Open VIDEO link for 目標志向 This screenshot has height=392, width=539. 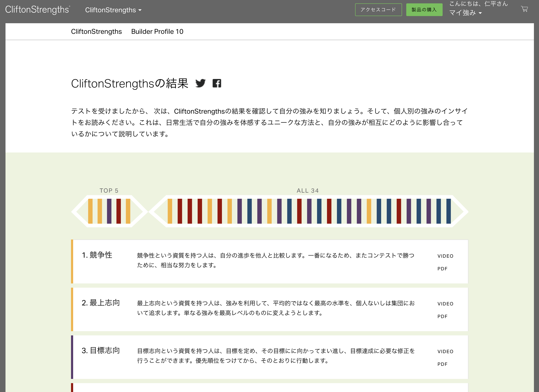coord(445,351)
